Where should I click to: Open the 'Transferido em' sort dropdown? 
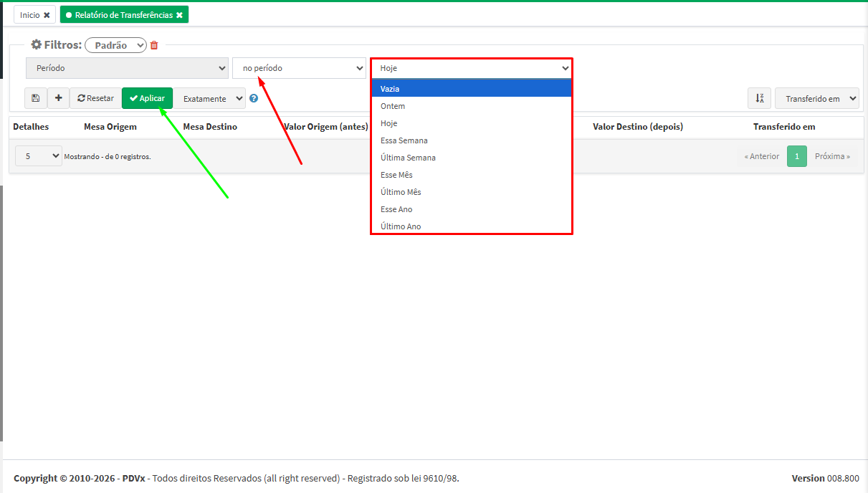point(816,98)
